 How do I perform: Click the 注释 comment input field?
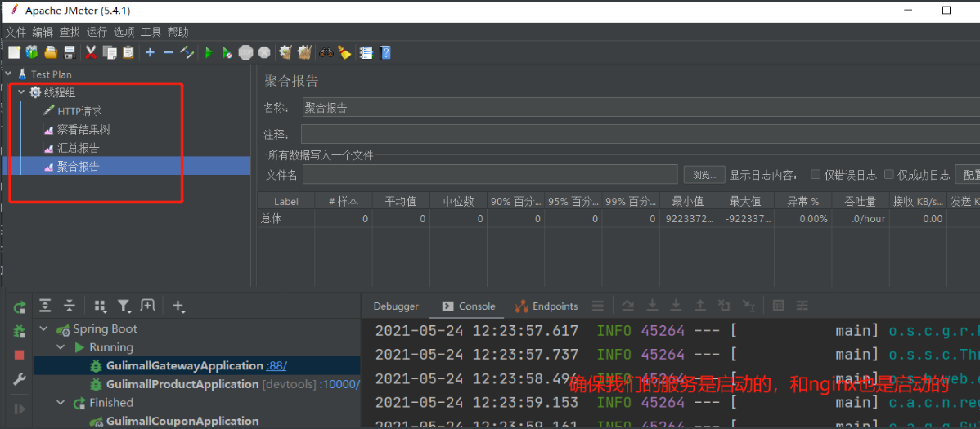point(641,134)
